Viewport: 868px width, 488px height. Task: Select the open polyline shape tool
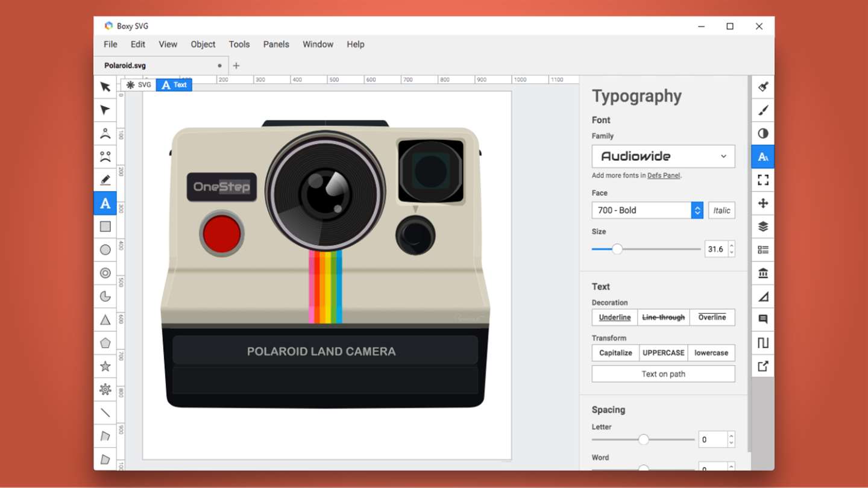[105, 436]
